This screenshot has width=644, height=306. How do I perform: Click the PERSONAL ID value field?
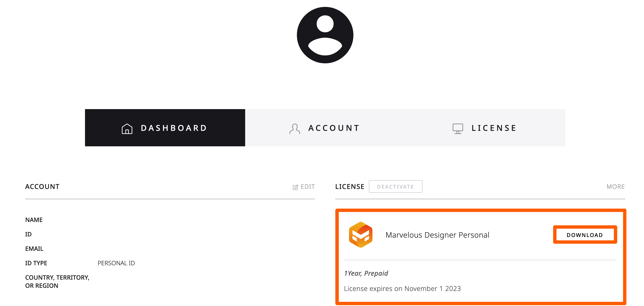[x=116, y=263]
